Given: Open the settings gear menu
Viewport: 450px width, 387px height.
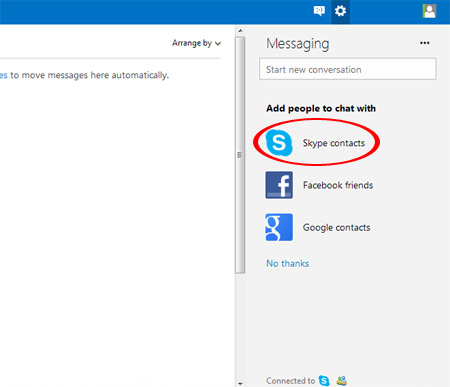Looking at the screenshot, I should pyautogui.click(x=340, y=11).
